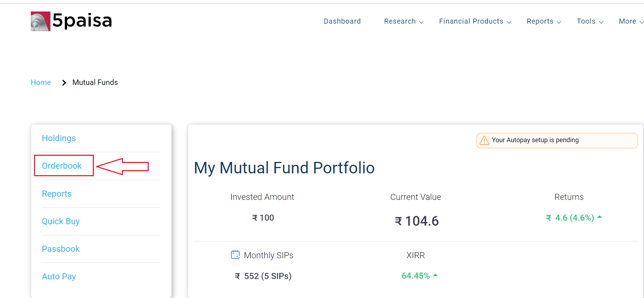644x298 pixels.
Task: Select Orderbook in the sidebar
Action: [62, 166]
